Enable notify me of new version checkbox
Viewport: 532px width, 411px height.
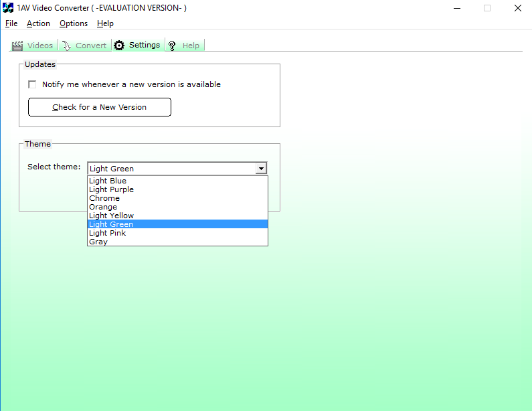click(32, 84)
